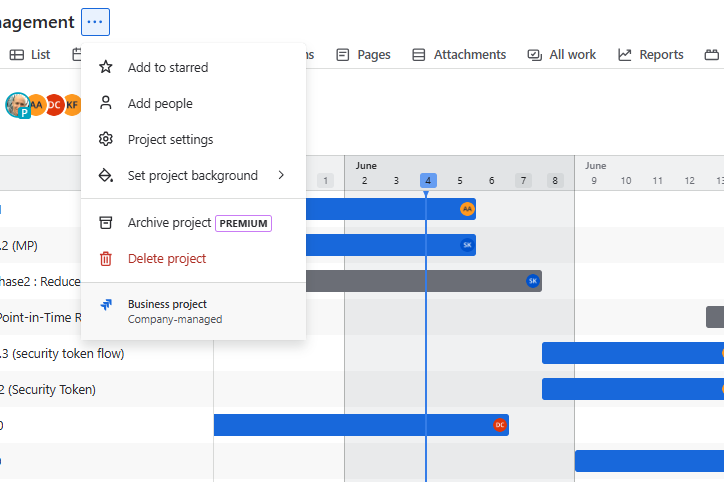Click date 12 in the timeline header

point(689,181)
